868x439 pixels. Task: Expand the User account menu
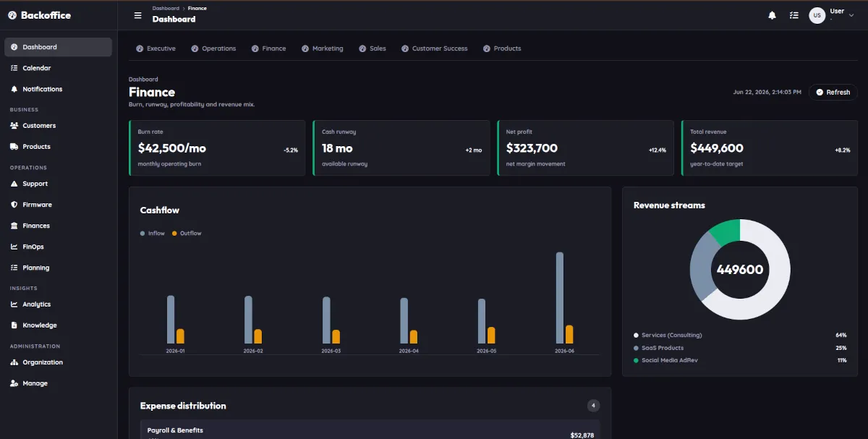coord(827,15)
